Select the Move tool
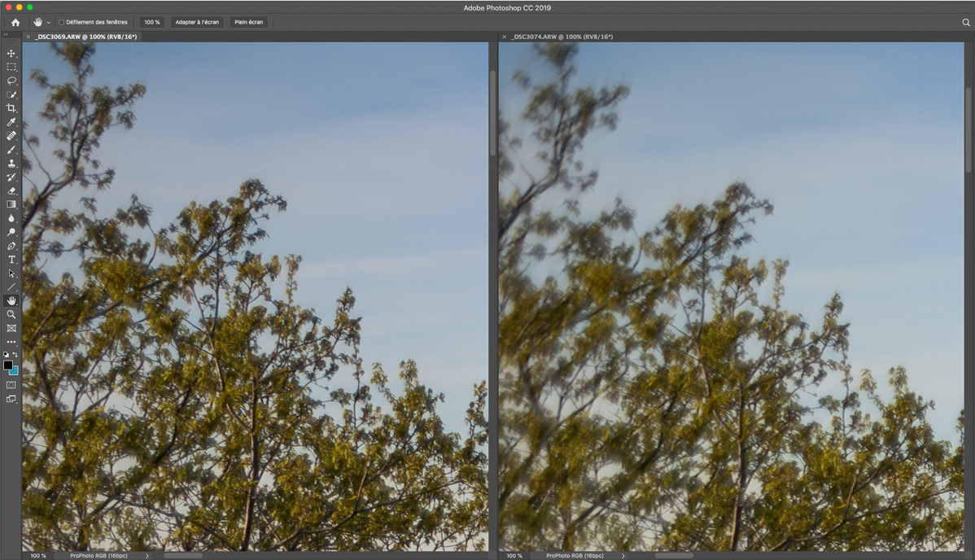The height and width of the screenshot is (560, 975). [x=11, y=53]
